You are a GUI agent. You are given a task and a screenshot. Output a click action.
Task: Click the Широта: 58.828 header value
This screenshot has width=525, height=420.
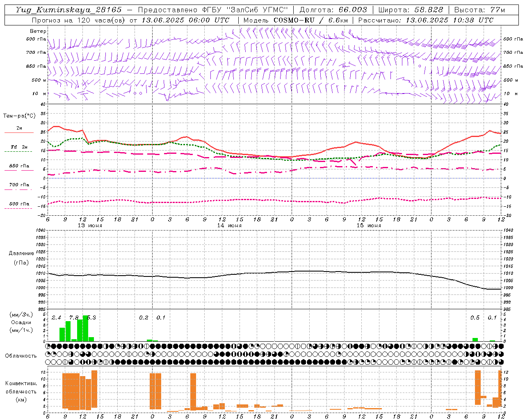(411, 10)
